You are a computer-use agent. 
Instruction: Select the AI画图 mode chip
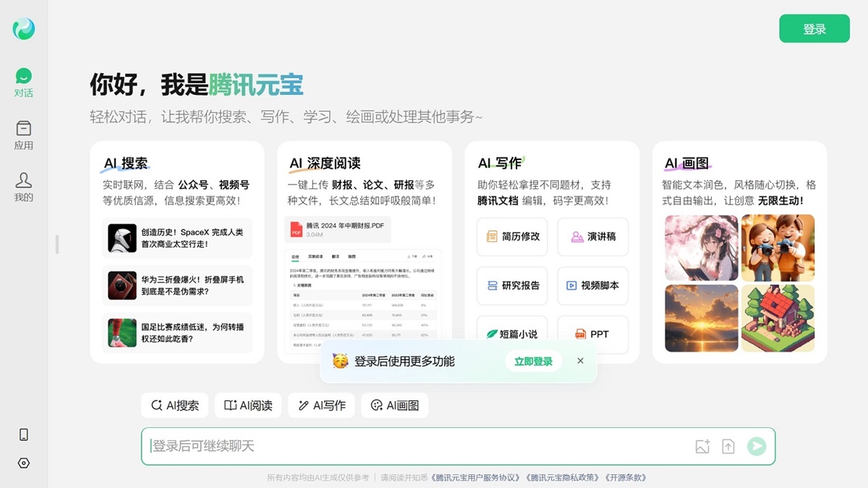coord(395,405)
